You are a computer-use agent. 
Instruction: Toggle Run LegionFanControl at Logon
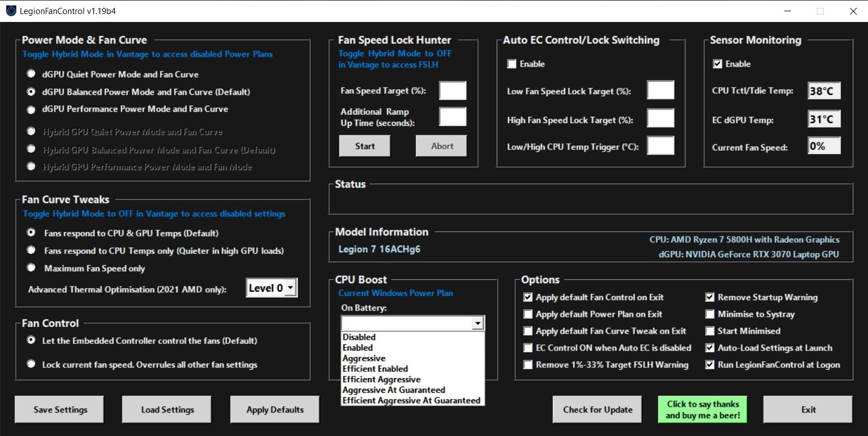(x=710, y=365)
